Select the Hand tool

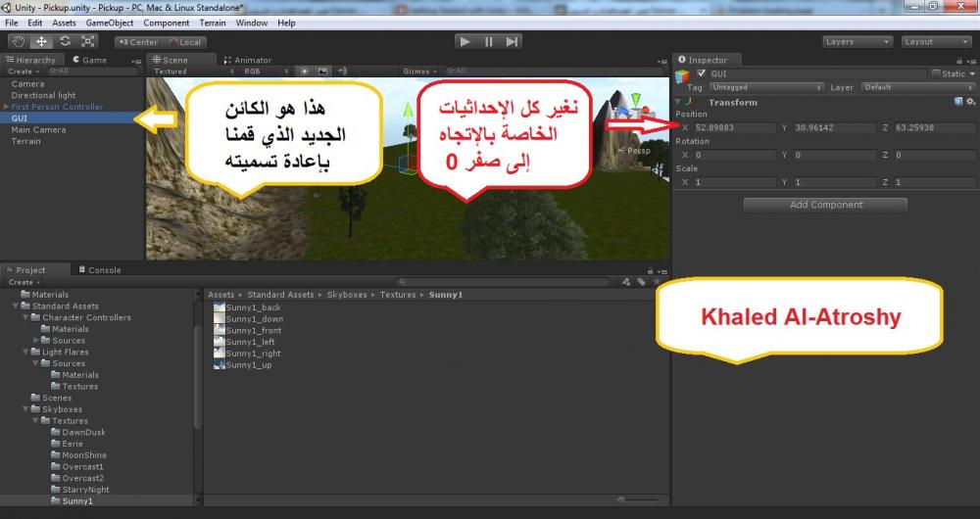19,42
